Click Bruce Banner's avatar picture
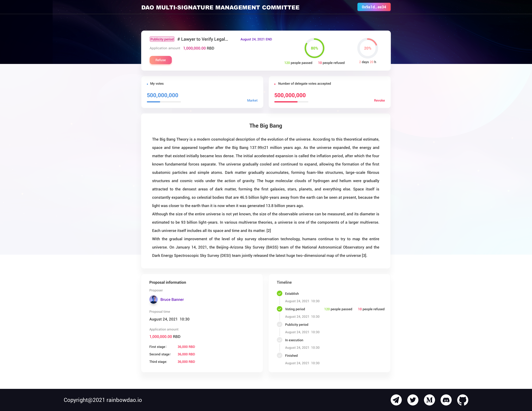 click(154, 299)
